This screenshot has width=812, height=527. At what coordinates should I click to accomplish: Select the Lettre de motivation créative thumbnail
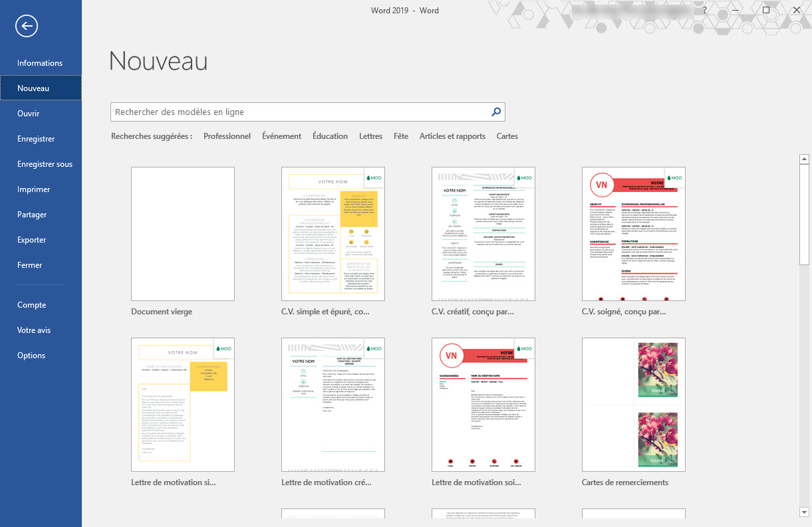(x=333, y=405)
